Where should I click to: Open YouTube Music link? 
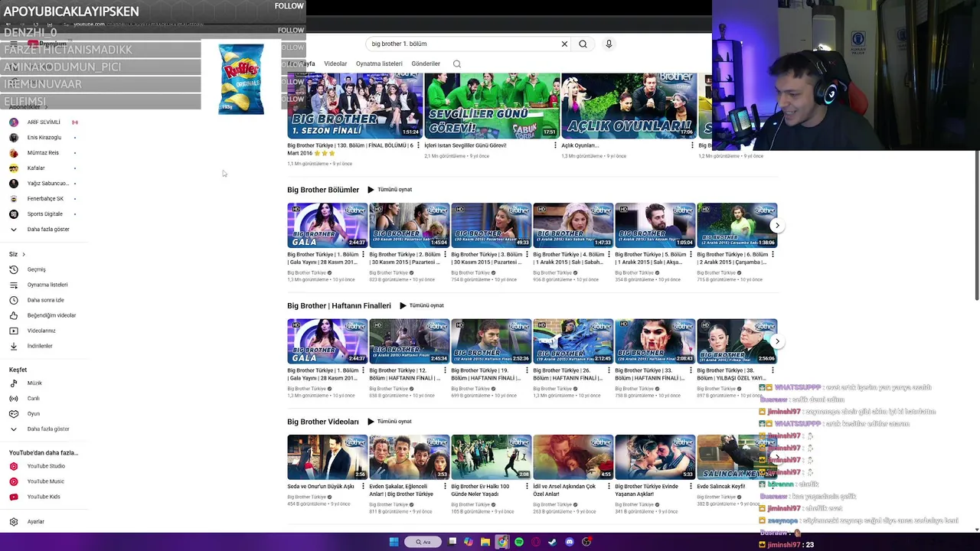[x=37, y=481]
